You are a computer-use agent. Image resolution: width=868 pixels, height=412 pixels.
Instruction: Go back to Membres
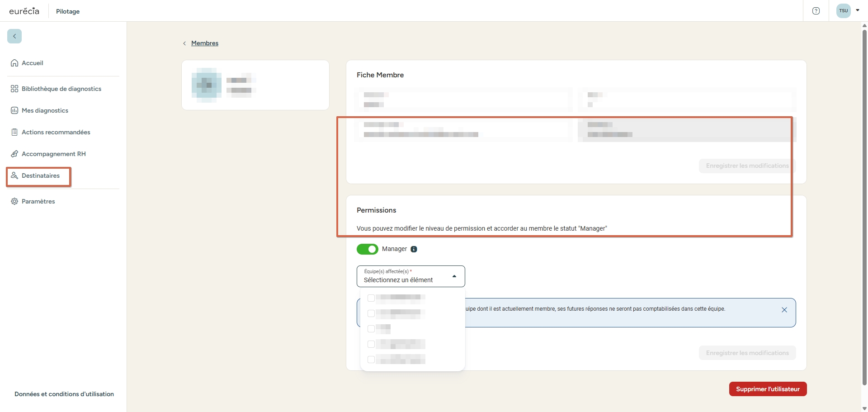click(x=204, y=43)
